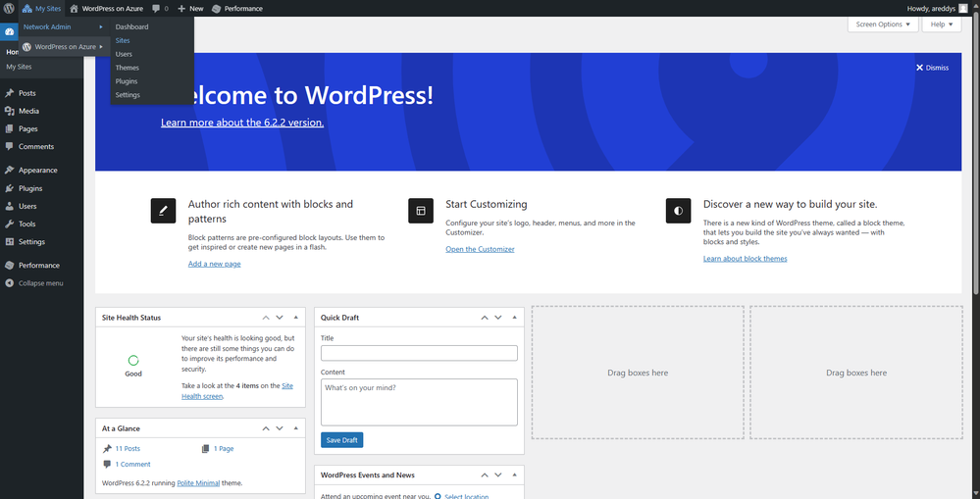Viewport: 980px width, 499px height.
Task: Select Plugins in Network Admin flyout
Action: tap(127, 81)
